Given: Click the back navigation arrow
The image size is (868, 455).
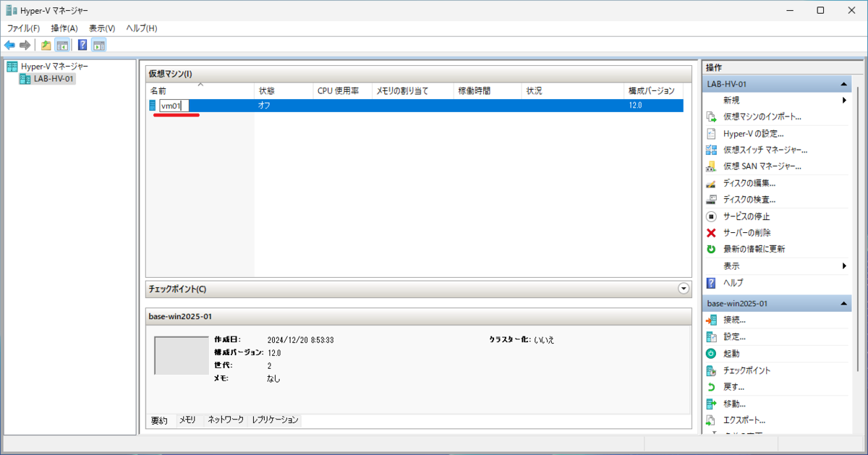Looking at the screenshot, I should (x=9, y=45).
